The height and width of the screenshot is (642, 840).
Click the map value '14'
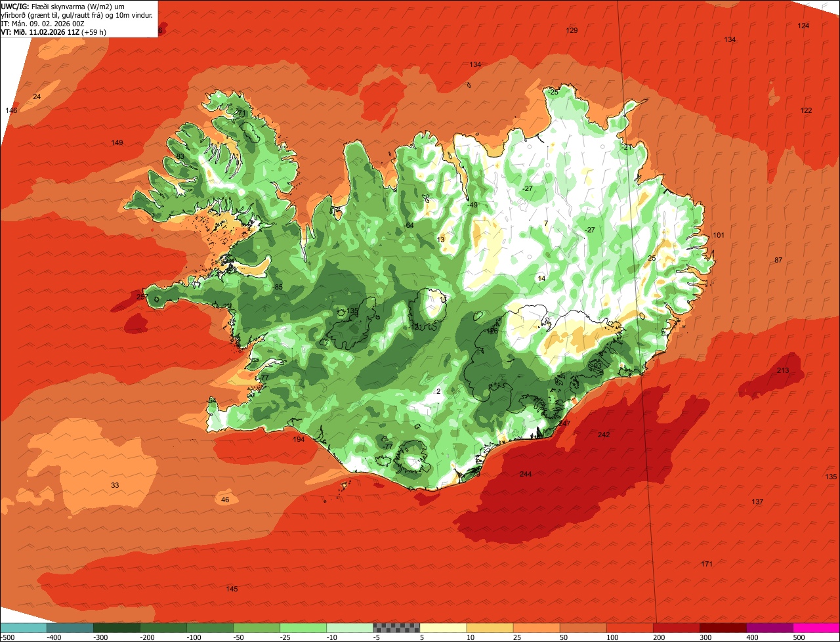tap(541, 279)
